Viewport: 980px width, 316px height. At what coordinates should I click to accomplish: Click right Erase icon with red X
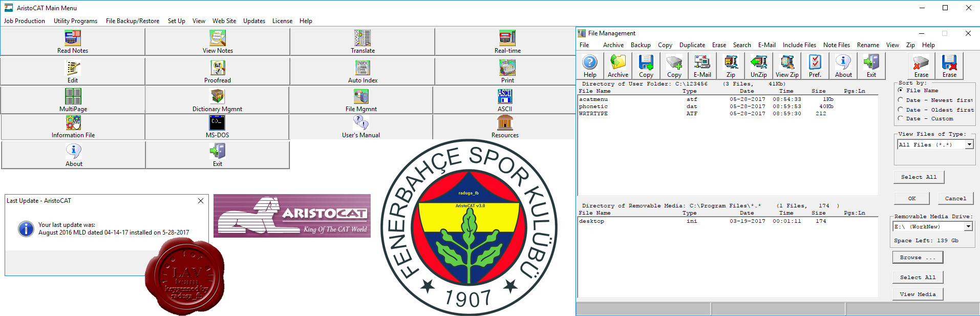(949, 66)
